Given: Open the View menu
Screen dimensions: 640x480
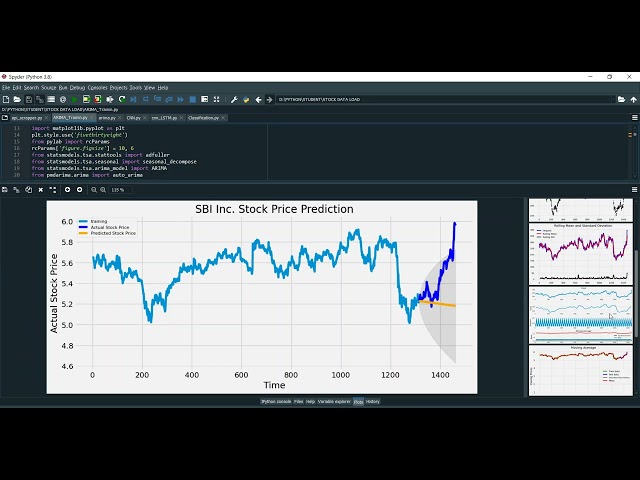Looking at the screenshot, I should point(150,88).
